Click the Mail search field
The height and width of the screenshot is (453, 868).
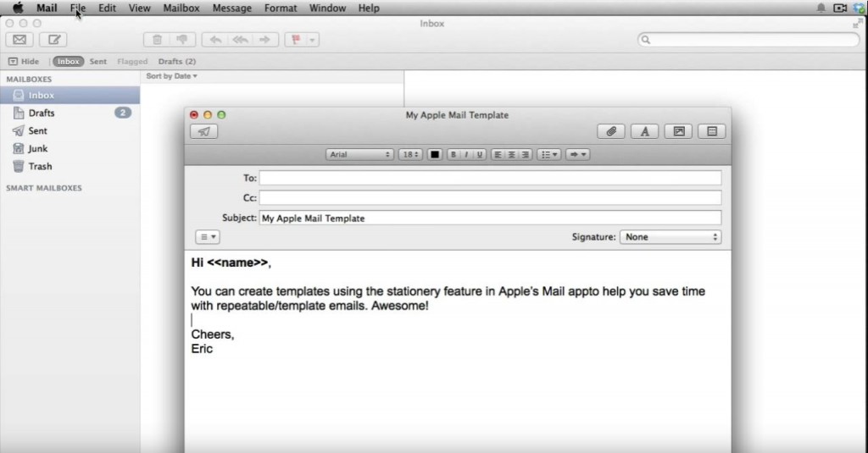[749, 40]
